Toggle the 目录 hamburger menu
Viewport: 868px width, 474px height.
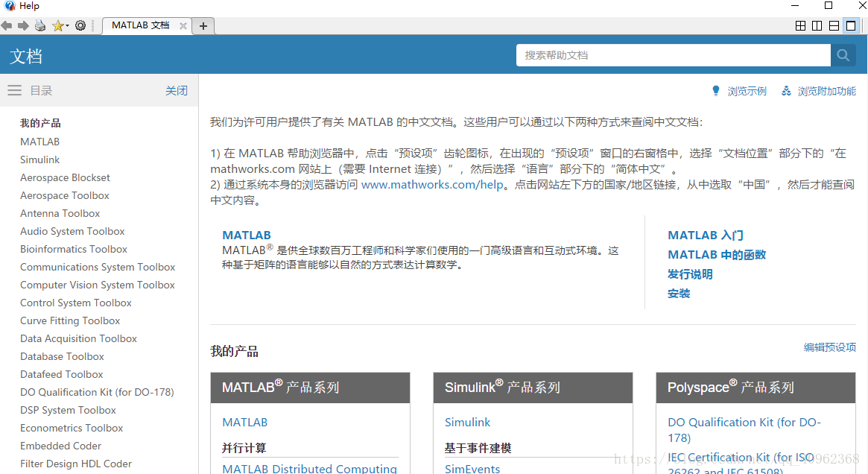pyautogui.click(x=14, y=90)
